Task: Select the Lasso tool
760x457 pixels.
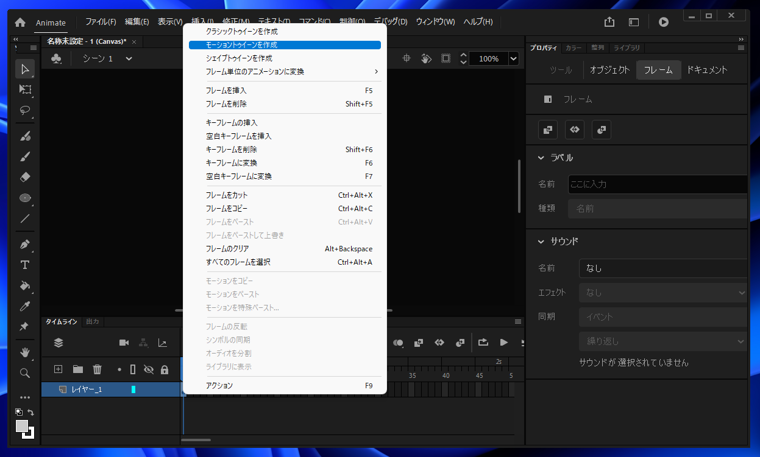Action: (x=25, y=110)
